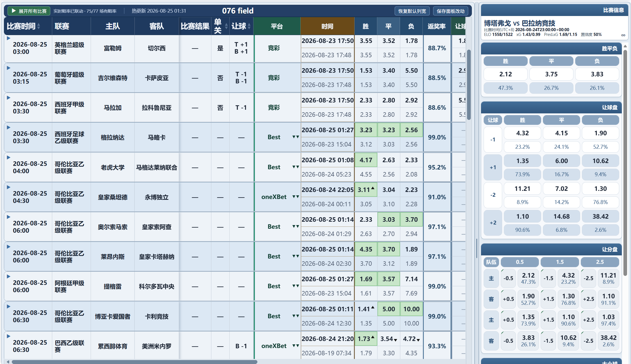Image resolution: width=631 pixels, height=364 pixels.
Task: Click the 比赛结果 column header
Action: [195, 26]
